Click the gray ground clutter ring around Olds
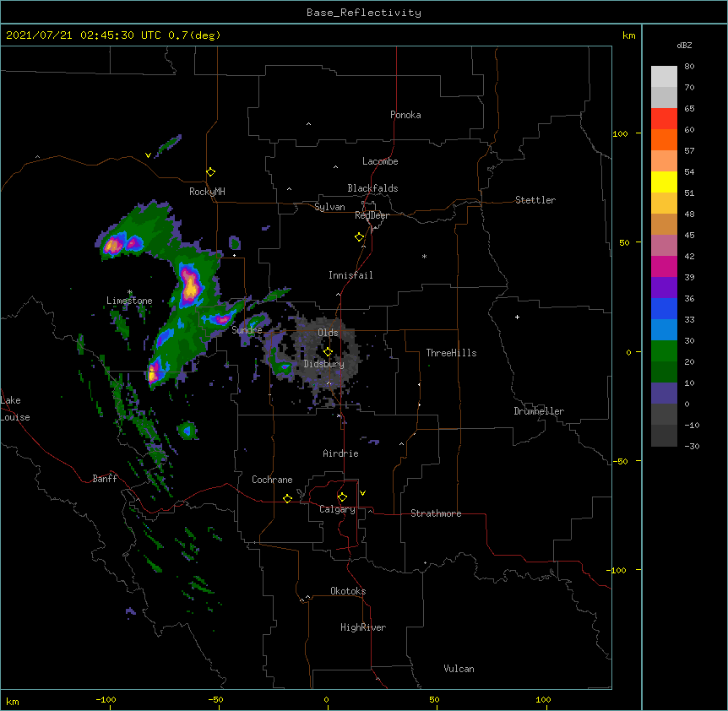This screenshot has width=728, height=711. click(325, 353)
